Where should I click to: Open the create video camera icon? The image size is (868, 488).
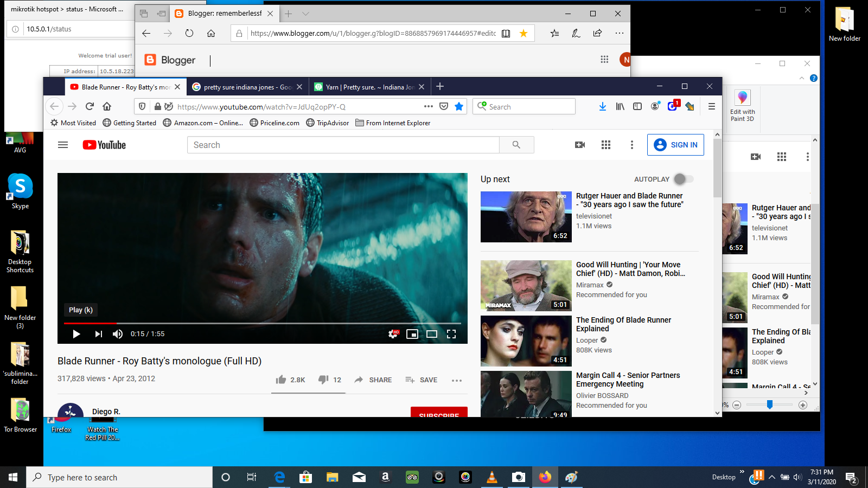point(580,145)
